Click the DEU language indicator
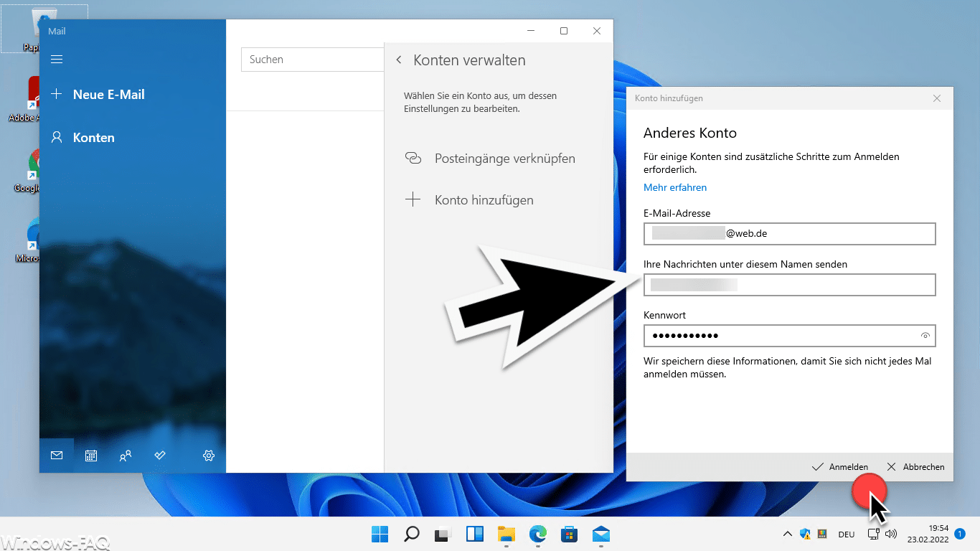The image size is (980, 551). pos(847,534)
